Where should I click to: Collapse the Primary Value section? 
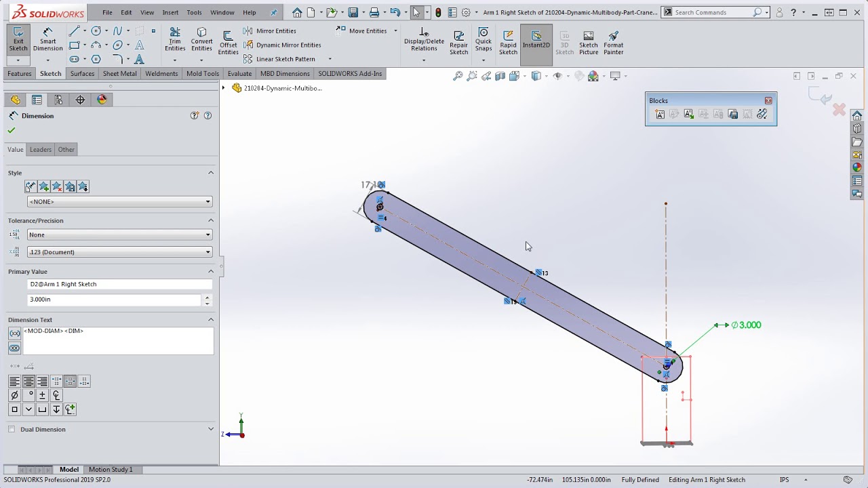click(210, 271)
